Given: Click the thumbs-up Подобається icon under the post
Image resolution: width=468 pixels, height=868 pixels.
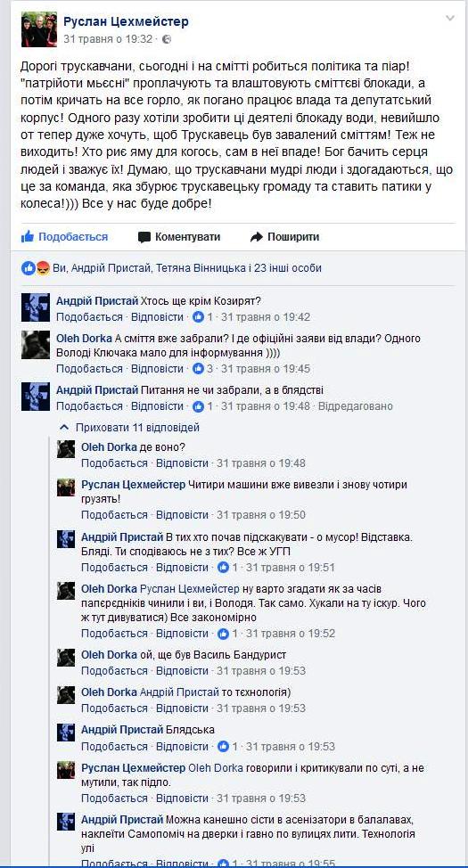Looking at the screenshot, I should [x=27, y=237].
